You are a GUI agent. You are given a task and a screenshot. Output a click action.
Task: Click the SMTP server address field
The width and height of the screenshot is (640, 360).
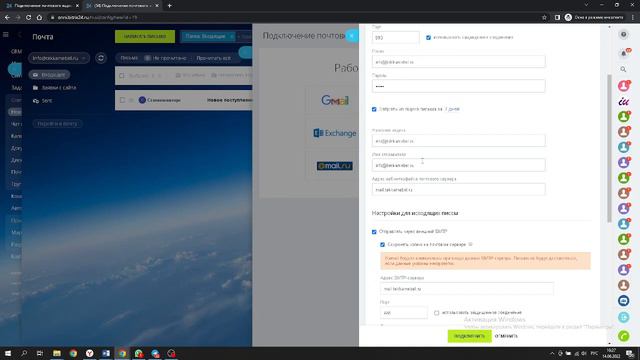point(467,289)
